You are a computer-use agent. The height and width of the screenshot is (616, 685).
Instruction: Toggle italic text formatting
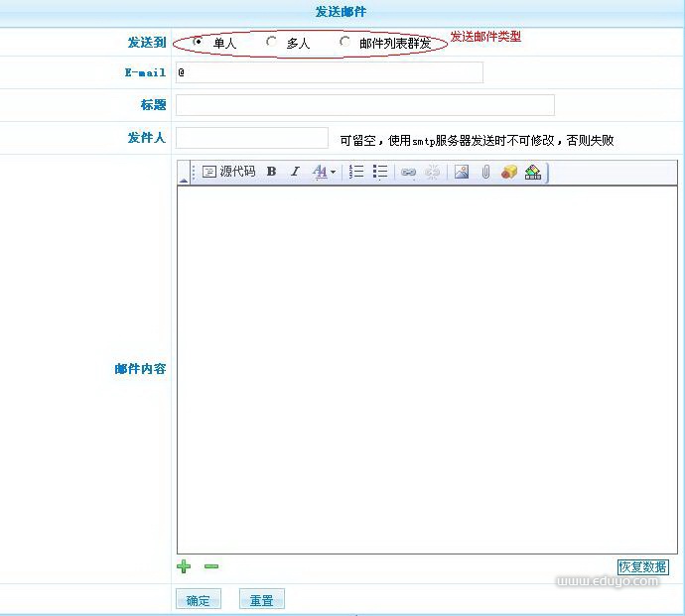[295, 172]
